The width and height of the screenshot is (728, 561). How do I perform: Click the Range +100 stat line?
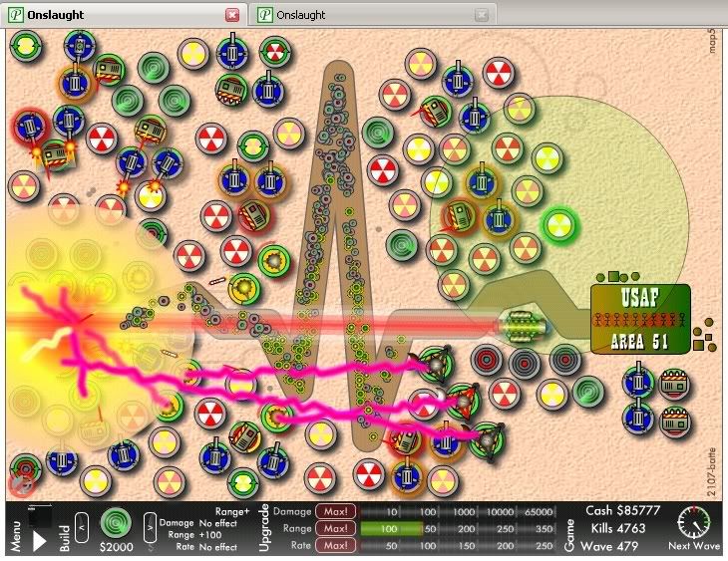pos(194,534)
